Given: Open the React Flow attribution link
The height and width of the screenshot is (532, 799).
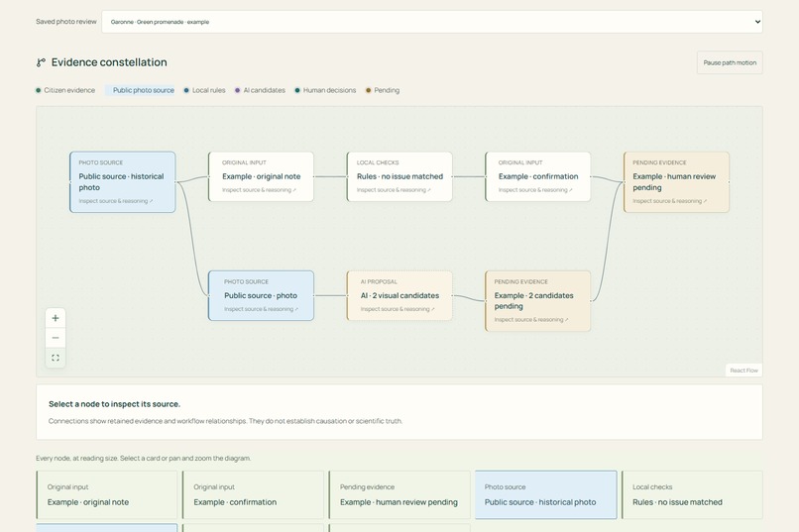Looking at the screenshot, I should coord(743,371).
